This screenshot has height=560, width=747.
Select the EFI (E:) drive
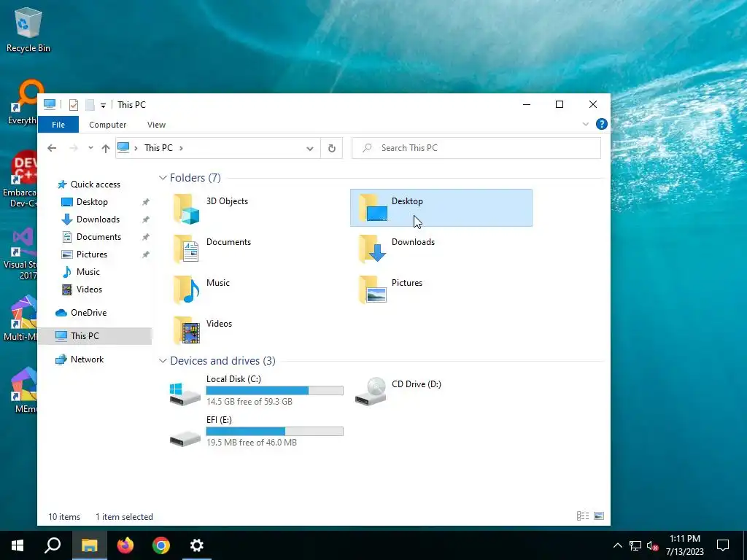pos(256,432)
